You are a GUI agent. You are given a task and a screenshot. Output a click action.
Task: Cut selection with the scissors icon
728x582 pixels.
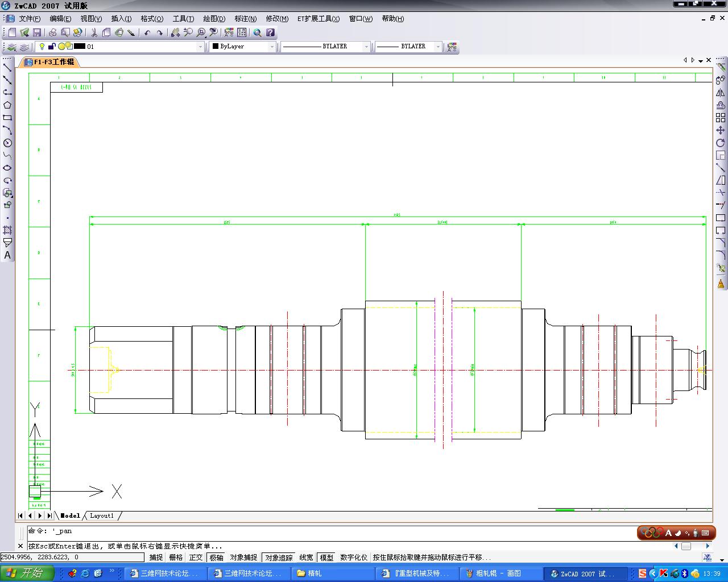pyautogui.click(x=94, y=32)
